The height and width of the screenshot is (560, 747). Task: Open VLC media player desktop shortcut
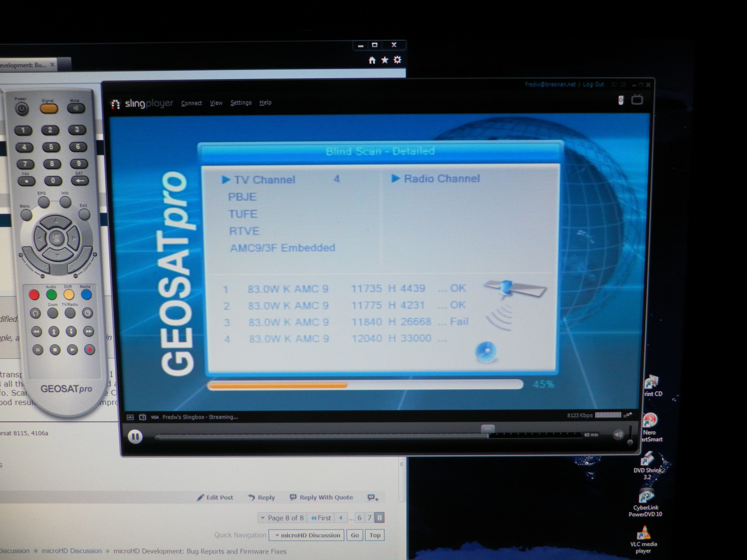coord(644,540)
